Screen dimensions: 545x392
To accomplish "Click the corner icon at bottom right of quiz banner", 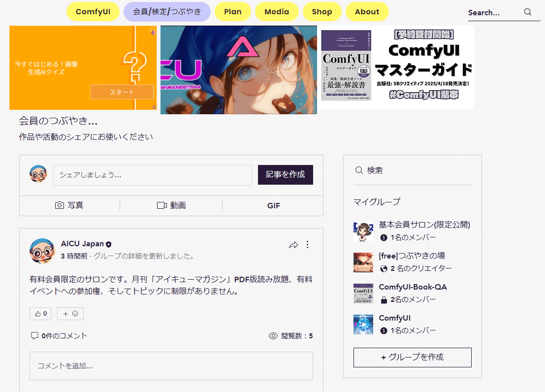I will click(x=154, y=107).
